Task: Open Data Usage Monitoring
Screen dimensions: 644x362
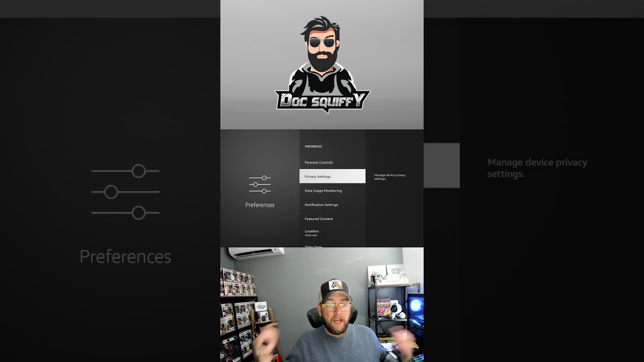Action: point(323,191)
